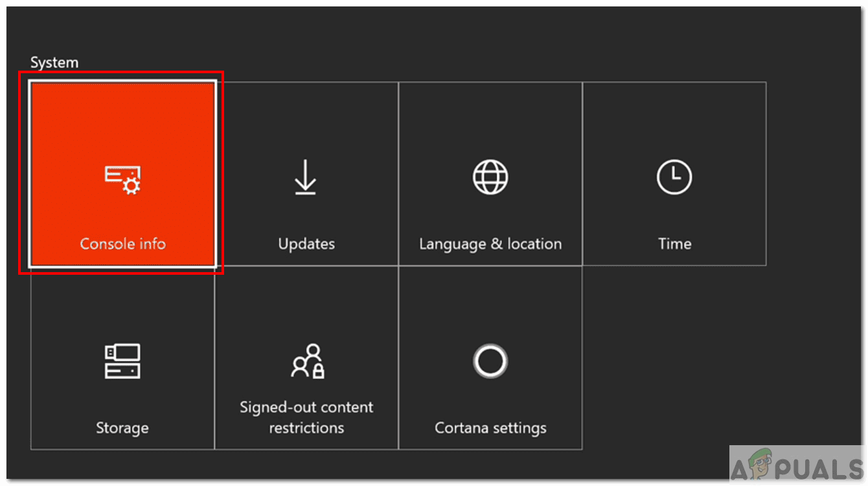Open Signed-out content restrictions text
The width and height of the screenshot is (868, 486).
coord(306,417)
